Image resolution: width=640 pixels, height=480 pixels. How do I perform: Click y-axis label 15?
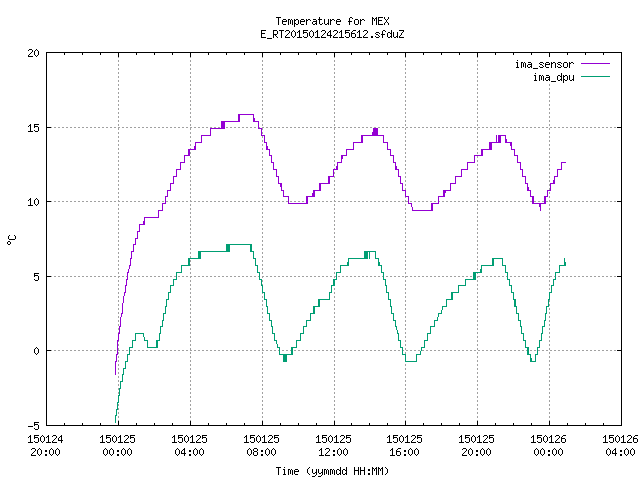33,128
